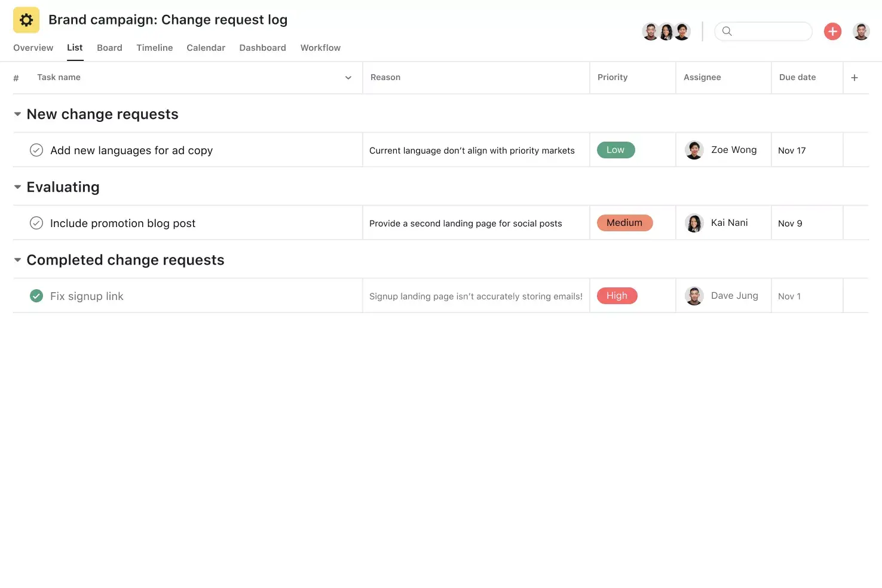Open the Dashboard view
Image resolution: width=882 pixels, height=588 pixels.
[262, 48]
